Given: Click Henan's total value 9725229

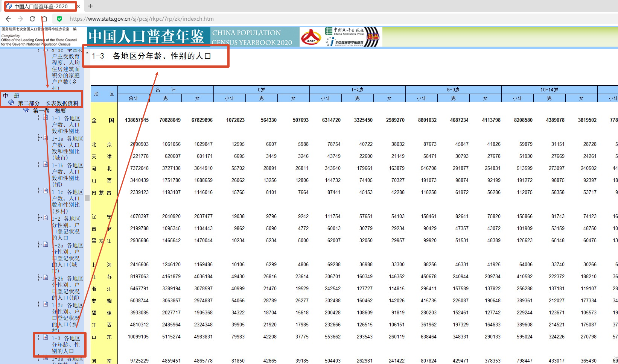Looking at the screenshot, I should (139, 361).
